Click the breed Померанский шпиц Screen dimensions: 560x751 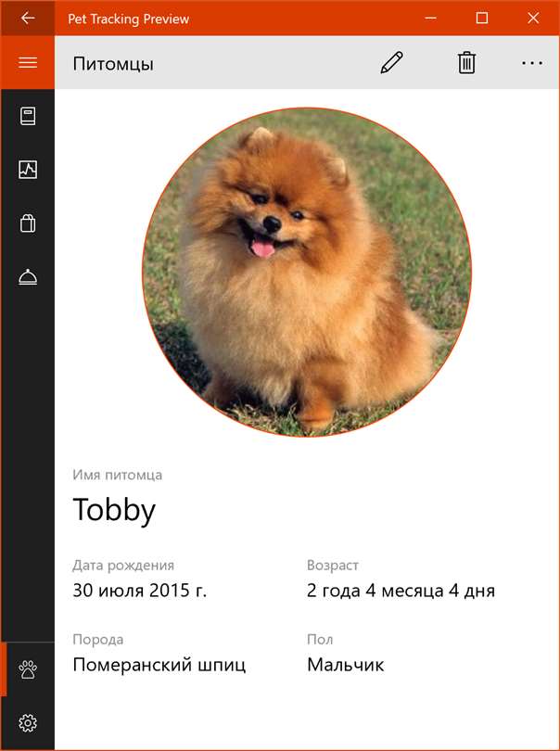[159, 665]
